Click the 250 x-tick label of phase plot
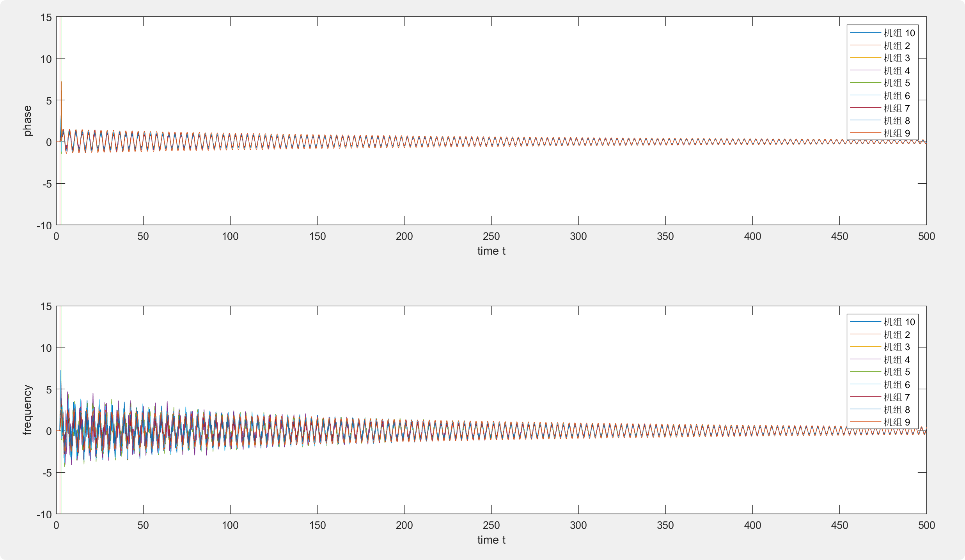The width and height of the screenshot is (965, 560). pos(491,236)
